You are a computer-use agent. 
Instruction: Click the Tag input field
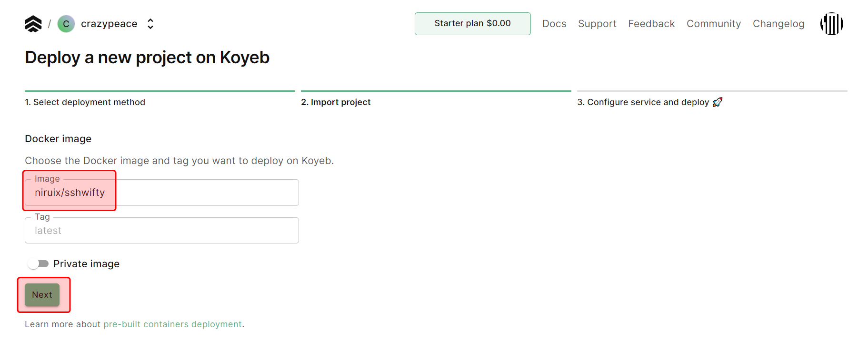(x=162, y=231)
